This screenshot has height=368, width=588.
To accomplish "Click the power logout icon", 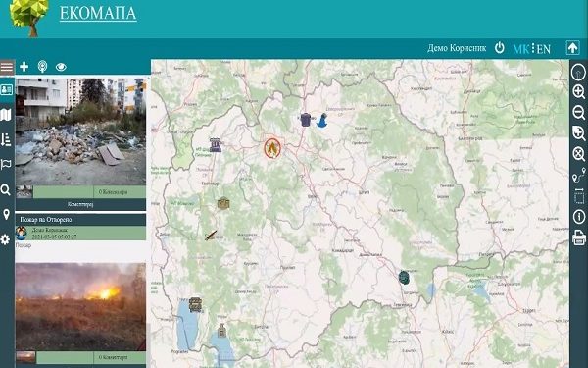I will [x=499, y=48].
